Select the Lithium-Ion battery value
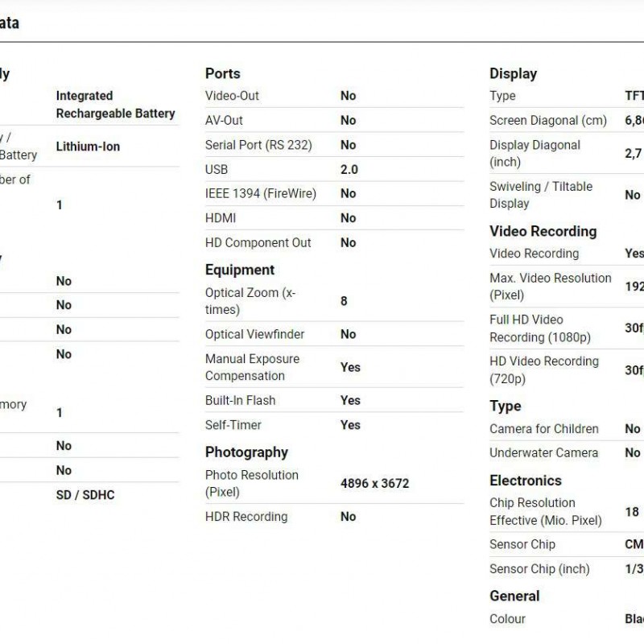The width and height of the screenshot is (644, 644). pos(88,147)
